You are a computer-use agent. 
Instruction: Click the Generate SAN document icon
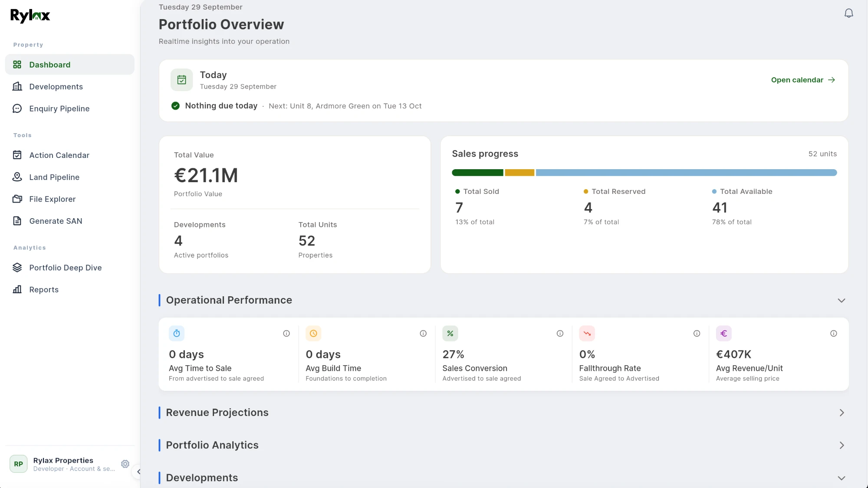click(x=17, y=221)
